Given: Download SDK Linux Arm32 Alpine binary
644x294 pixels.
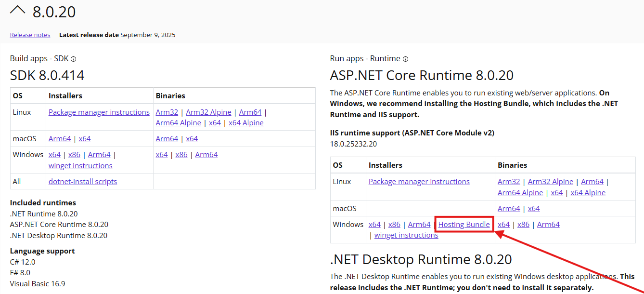Looking at the screenshot, I should tap(208, 112).
